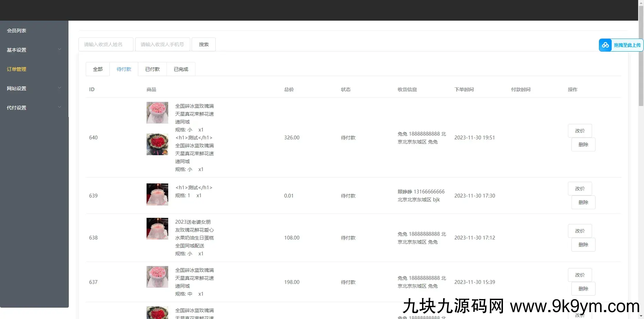Select the 已完成 tab
Screen dimensions: 644x319
pos(181,69)
